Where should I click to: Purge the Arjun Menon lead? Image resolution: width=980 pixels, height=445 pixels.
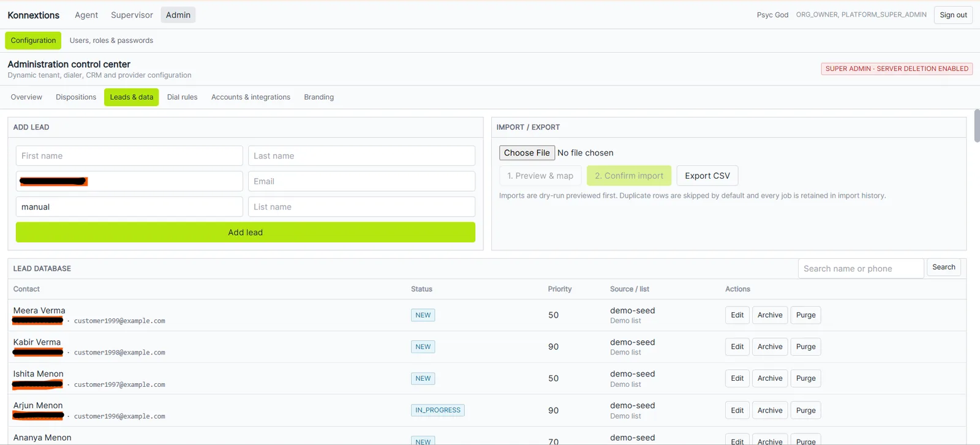(805, 411)
